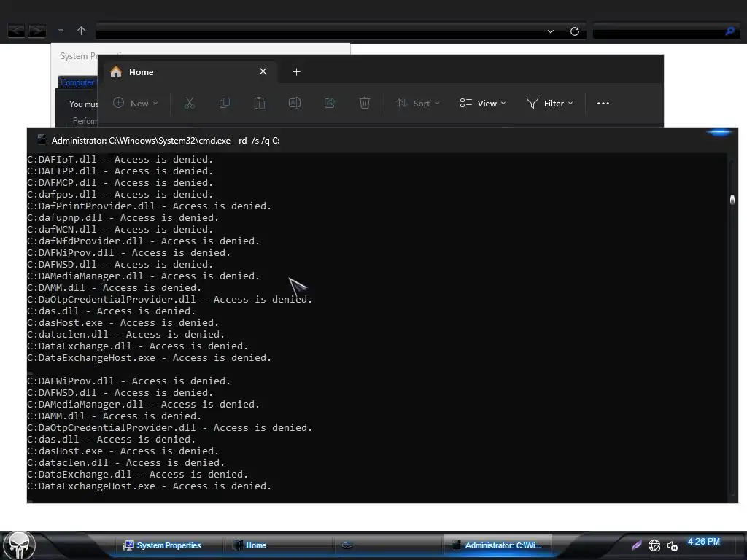Click the line 'C:dafpos.dll - Access is denied.'
This screenshot has height=560, width=747.
click(x=120, y=194)
